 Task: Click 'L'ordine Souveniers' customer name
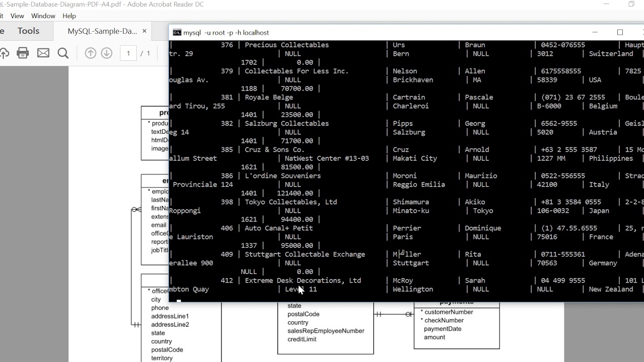[x=283, y=175]
